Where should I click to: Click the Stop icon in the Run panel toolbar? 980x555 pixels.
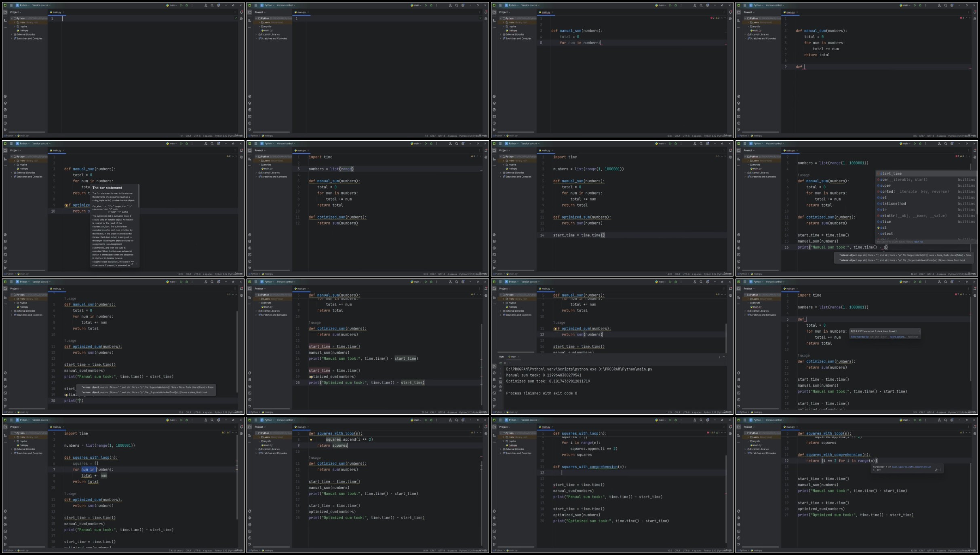[x=504, y=363]
